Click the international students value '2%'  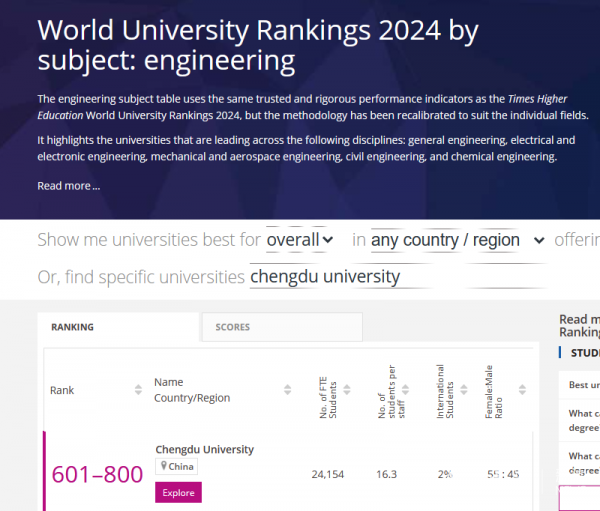445,475
